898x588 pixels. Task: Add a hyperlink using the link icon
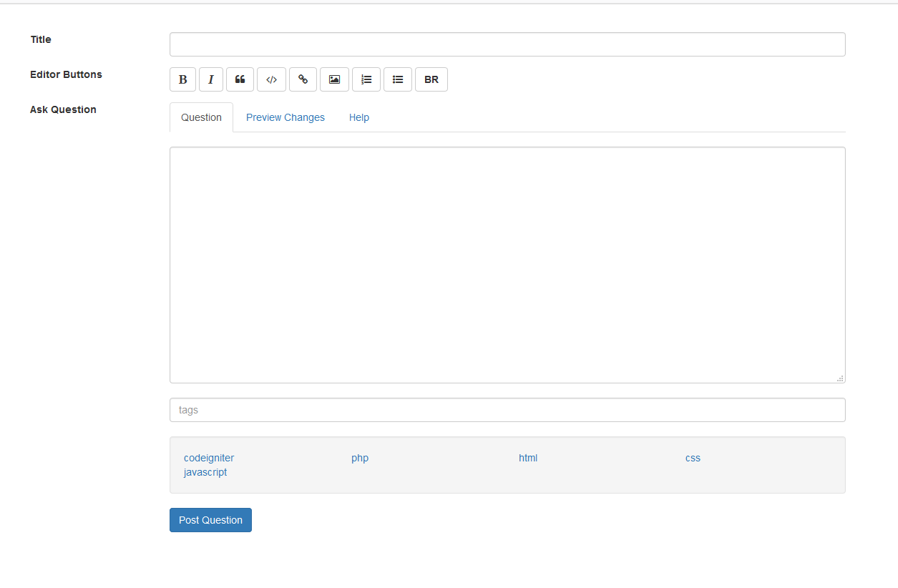[303, 79]
